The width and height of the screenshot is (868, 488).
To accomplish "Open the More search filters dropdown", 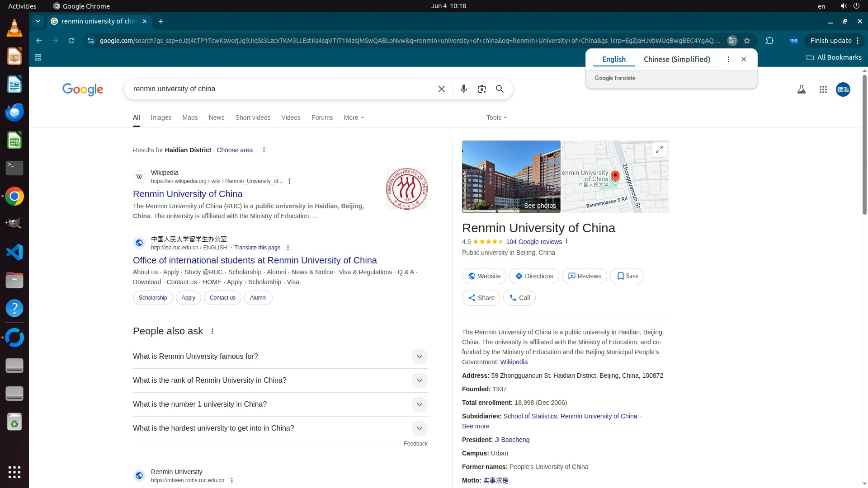I will coord(354,117).
